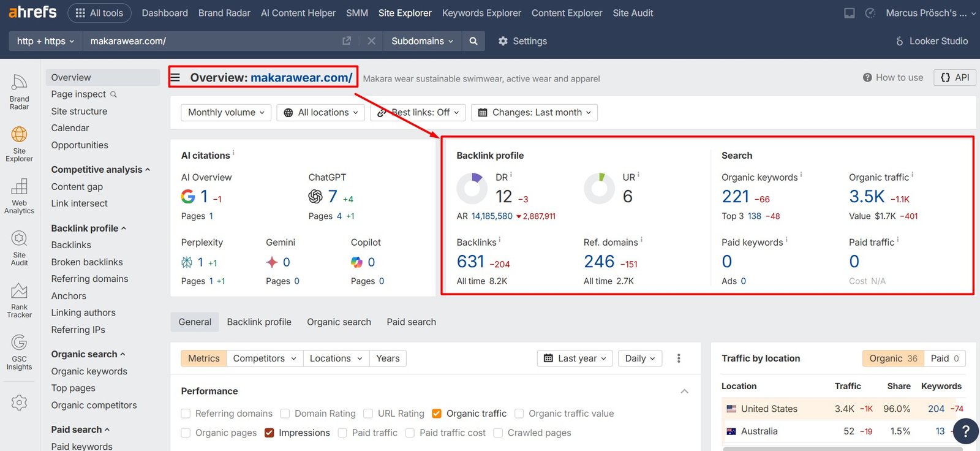
Task: Click the search magnifier button
Action: pos(473,41)
